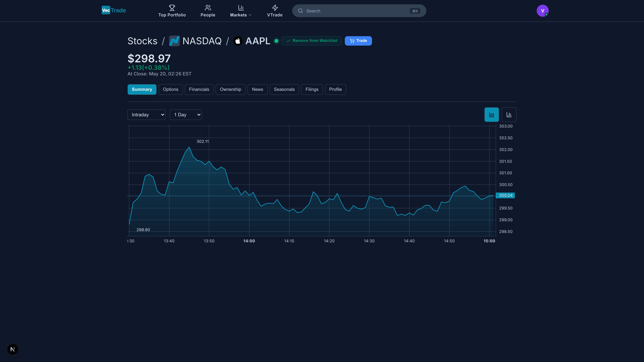Viewport: 644px width, 362px height.
Task: Show the Seasonals tab
Action: 284,89
